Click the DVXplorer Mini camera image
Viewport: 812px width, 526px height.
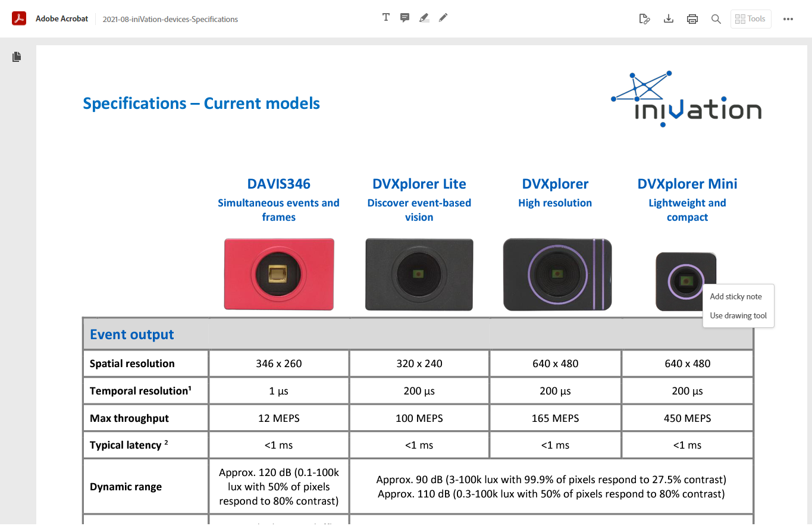click(x=686, y=281)
